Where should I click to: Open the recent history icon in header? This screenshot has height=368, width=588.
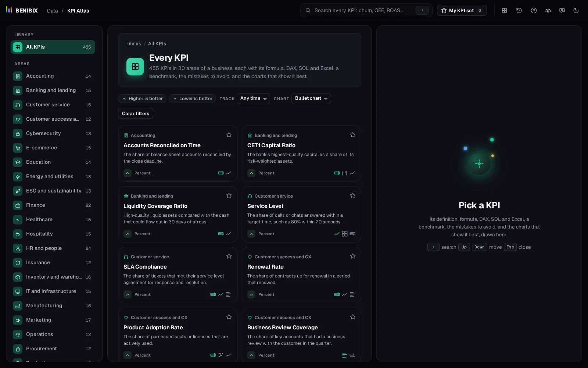coord(519,11)
